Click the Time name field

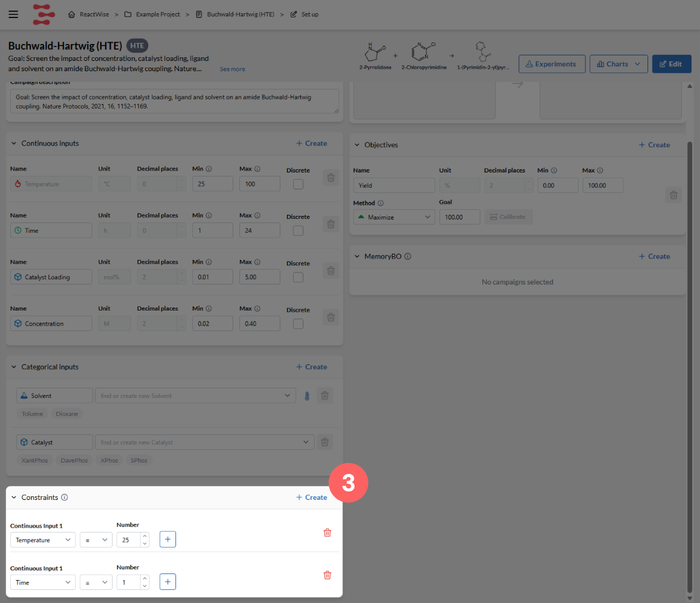(51, 230)
